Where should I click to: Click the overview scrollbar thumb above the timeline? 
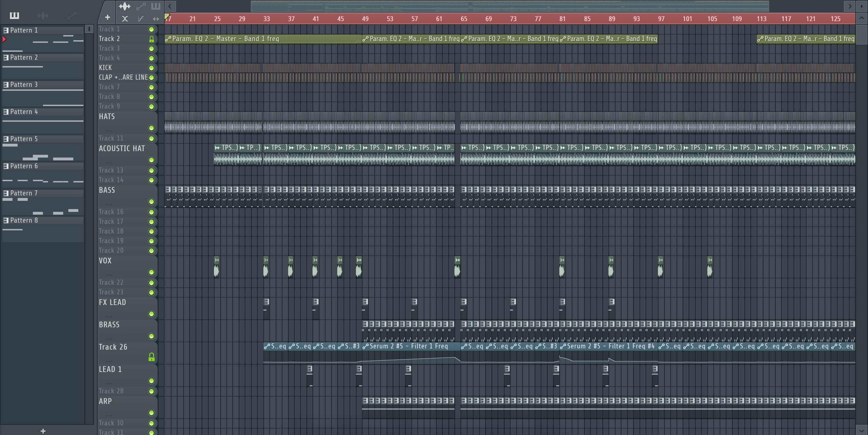click(x=510, y=6)
